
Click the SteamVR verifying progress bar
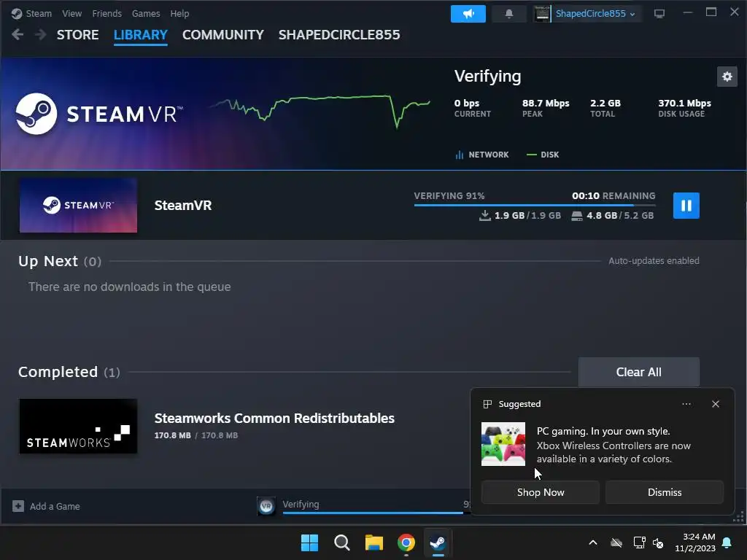535,205
